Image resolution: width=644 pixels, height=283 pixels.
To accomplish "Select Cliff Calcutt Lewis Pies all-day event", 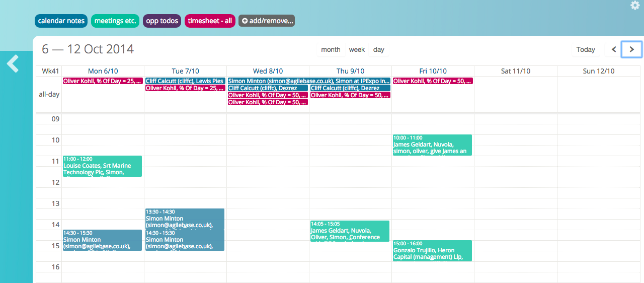I will [185, 81].
